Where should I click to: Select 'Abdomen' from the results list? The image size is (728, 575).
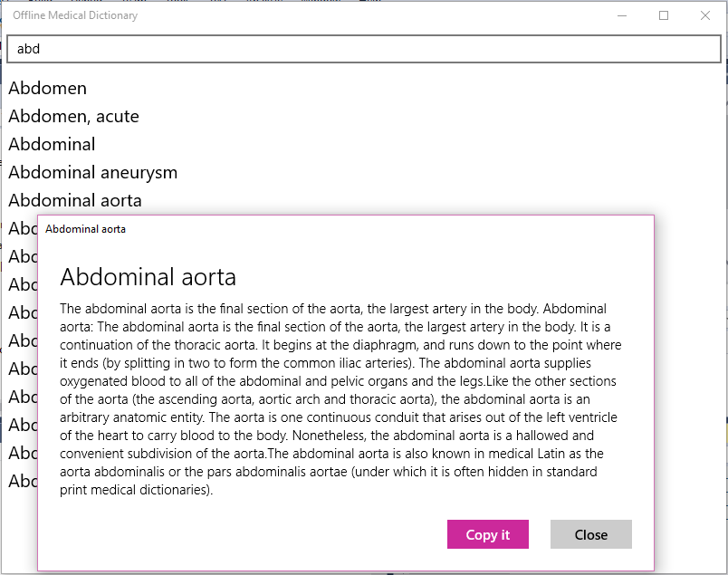47,88
